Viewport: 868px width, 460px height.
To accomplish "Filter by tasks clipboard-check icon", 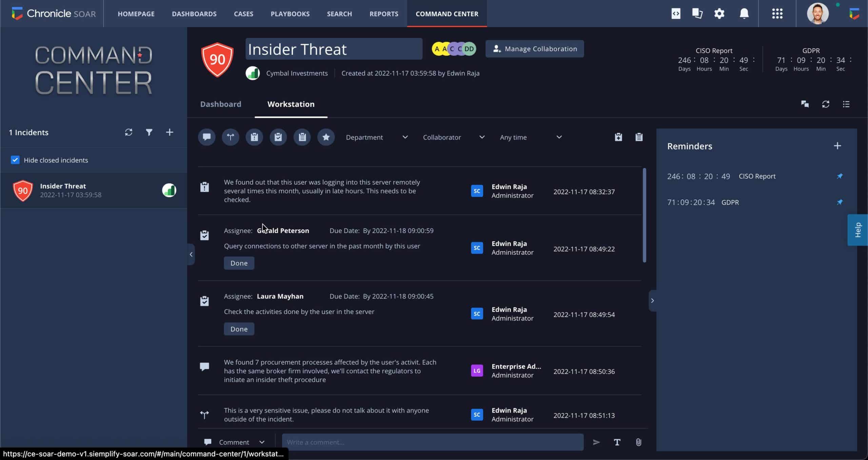I will pyautogui.click(x=278, y=137).
